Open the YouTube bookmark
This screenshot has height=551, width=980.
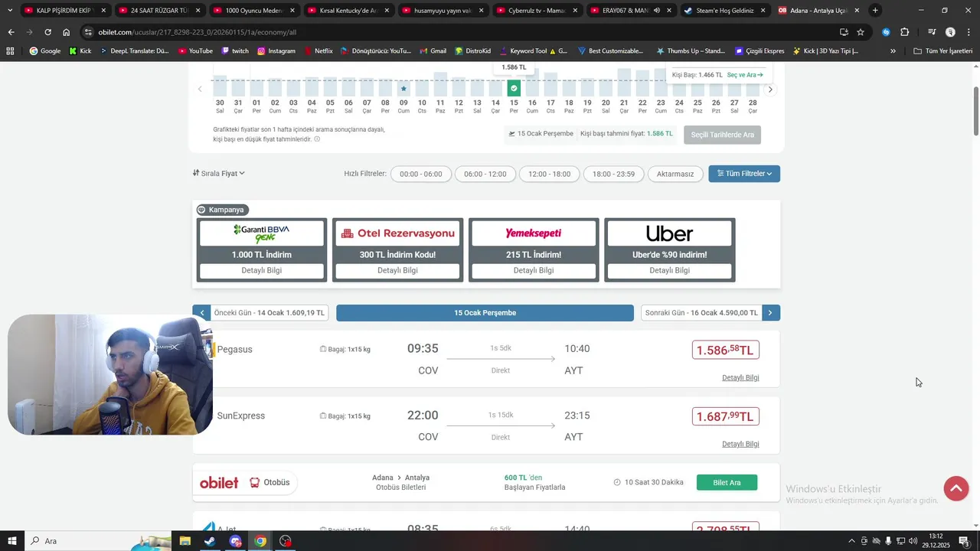[x=195, y=51]
